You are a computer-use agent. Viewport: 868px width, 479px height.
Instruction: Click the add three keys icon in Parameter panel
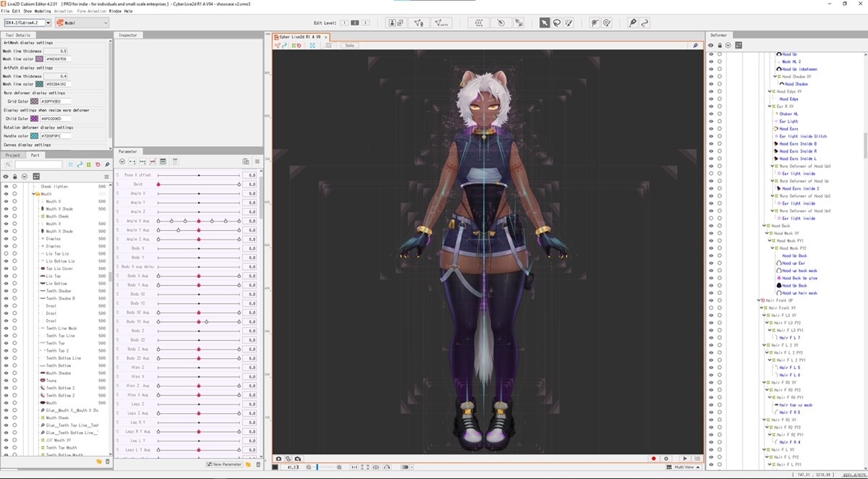142,161
